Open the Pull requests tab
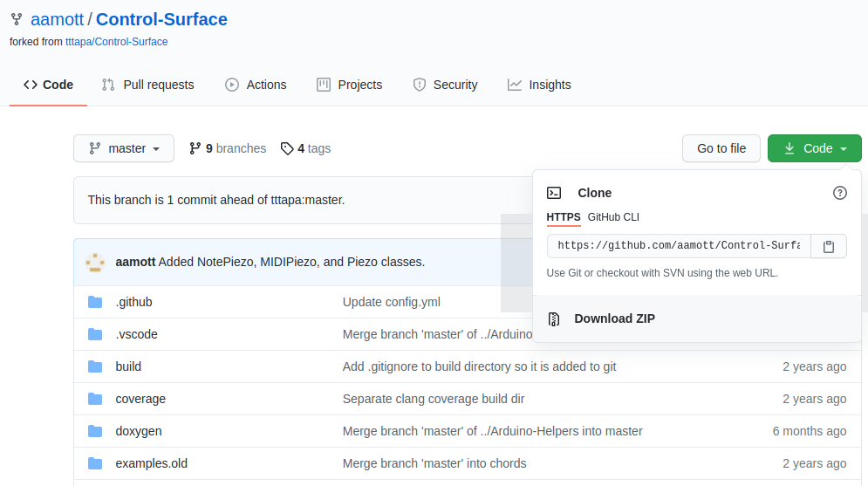 tap(147, 85)
